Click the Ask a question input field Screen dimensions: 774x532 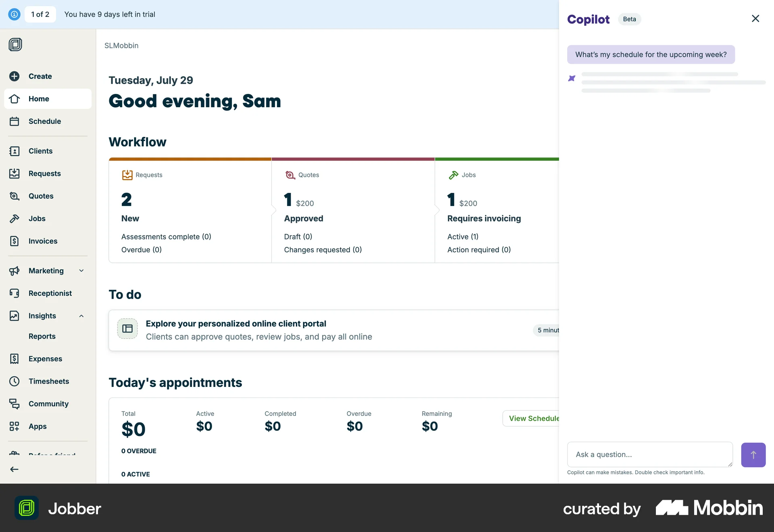[649, 455]
